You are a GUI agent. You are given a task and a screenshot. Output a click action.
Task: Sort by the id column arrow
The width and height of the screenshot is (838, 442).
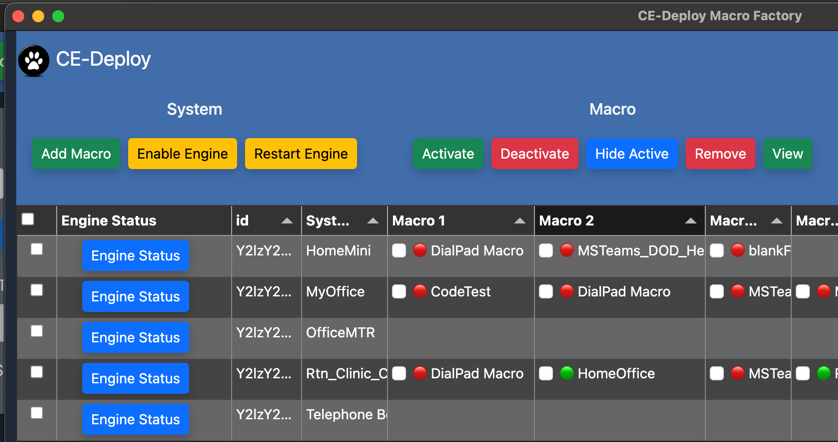(287, 221)
